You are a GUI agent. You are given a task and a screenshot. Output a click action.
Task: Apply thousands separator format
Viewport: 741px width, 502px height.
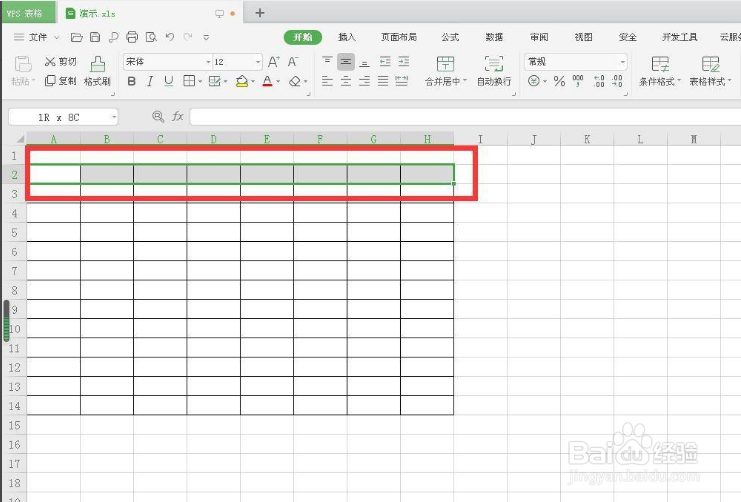[578, 81]
